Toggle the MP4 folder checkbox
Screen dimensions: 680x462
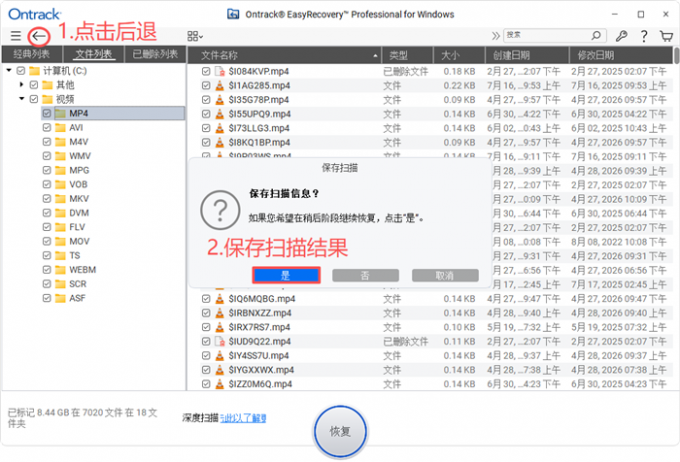tap(47, 113)
